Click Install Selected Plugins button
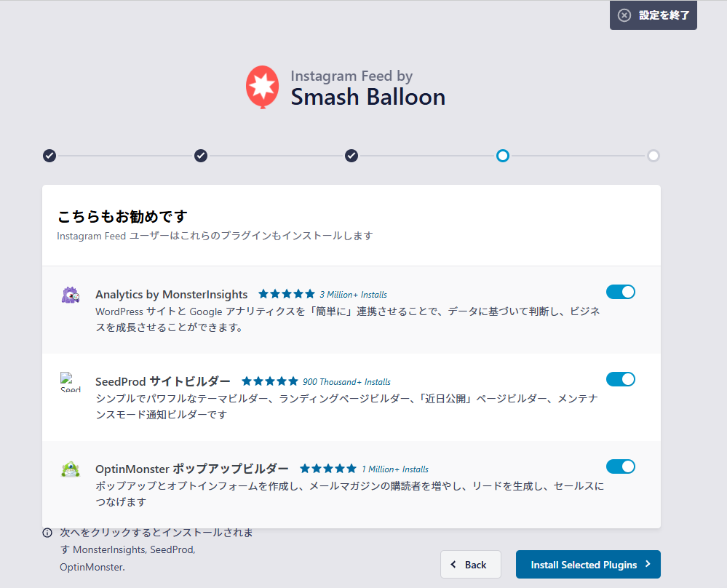 (588, 565)
